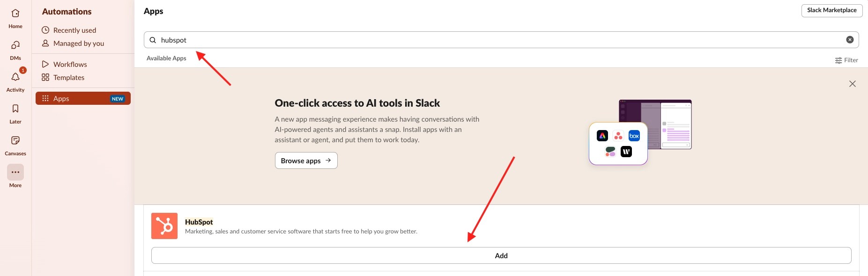Dismiss the AI tools banner

pyautogui.click(x=853, y=84)
